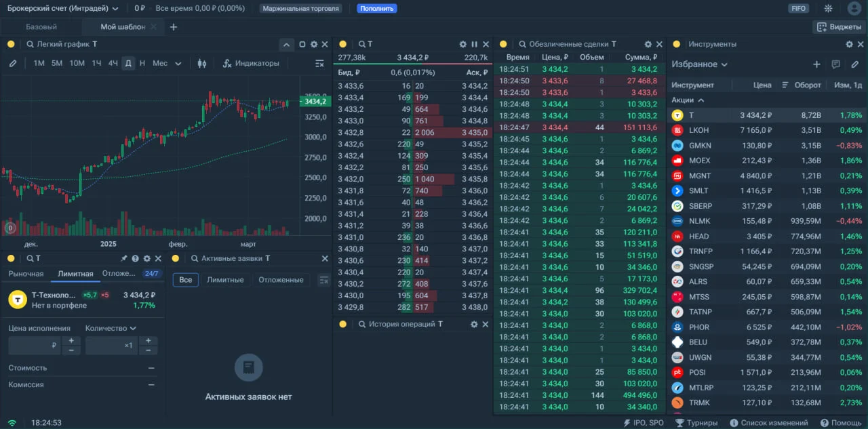Click the yellow link-group dot of Активные заявки
Image resolution: width=868 pixels, height=429 pixels.
[176, 258]
